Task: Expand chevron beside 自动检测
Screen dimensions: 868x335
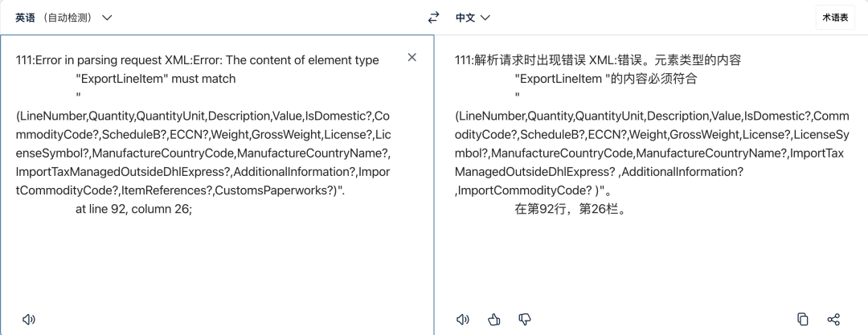Action: pos(108,18)
